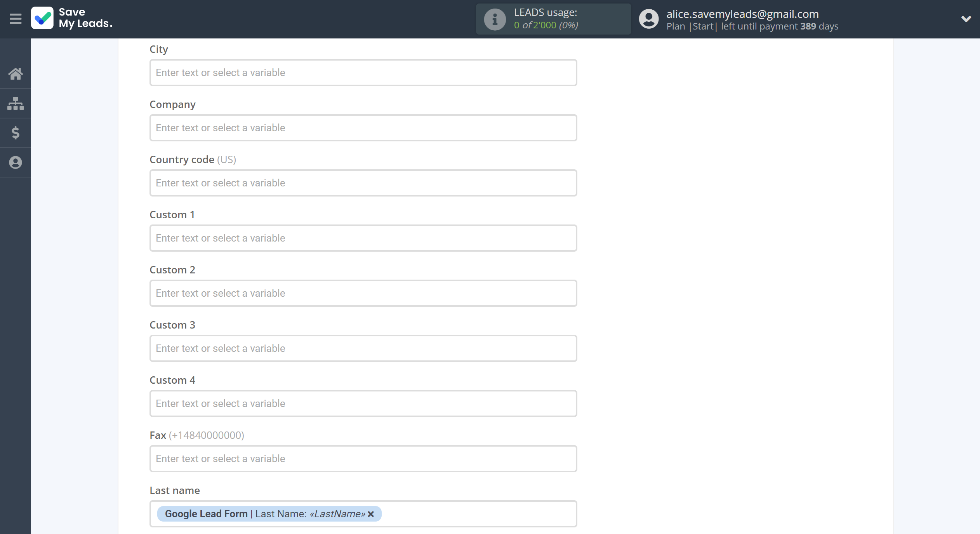
Task: Expand the account dropdown chevron
Action: pos(966,19)
